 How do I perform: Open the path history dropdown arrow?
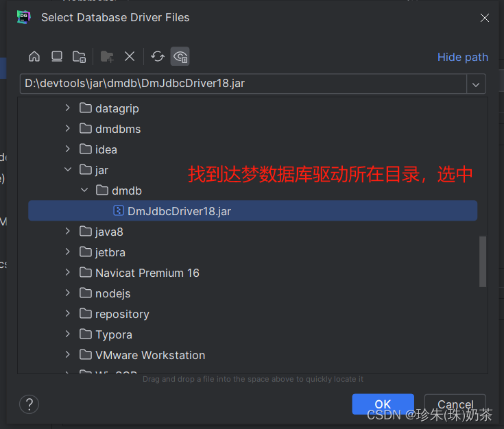(x=476, y=84)
